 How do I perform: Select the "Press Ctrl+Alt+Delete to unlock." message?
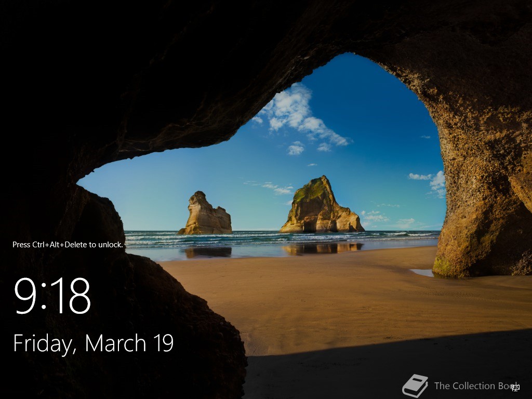tap(68, 245)
